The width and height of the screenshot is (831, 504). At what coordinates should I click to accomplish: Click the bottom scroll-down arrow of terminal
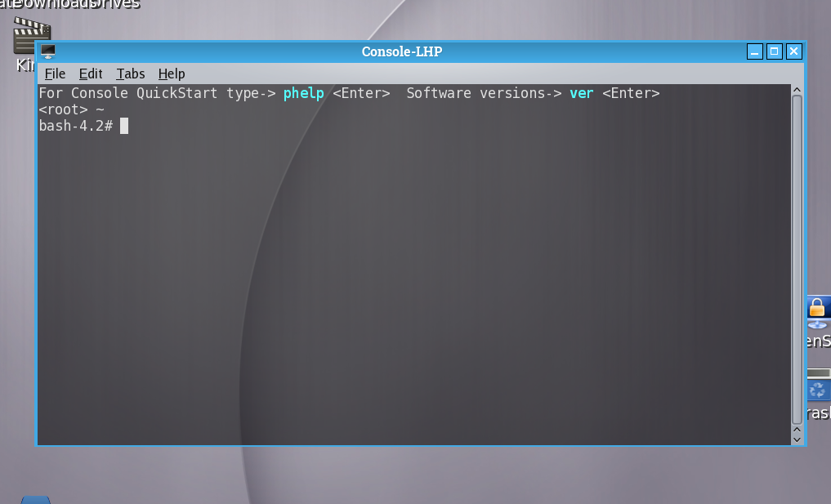pyautogui.click(x=797, y=439)
